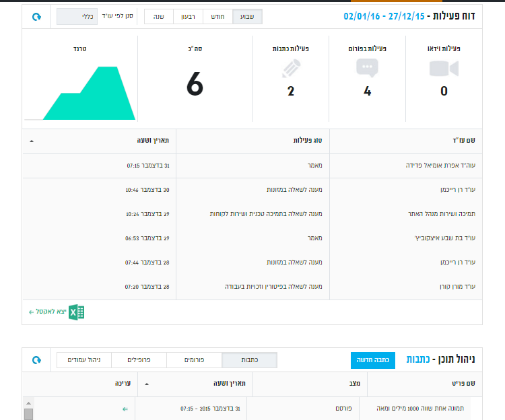505x420 pixels.
Task: Open edit arrow for article row 31 בדצמבר 2015
Action: (125, 409)
